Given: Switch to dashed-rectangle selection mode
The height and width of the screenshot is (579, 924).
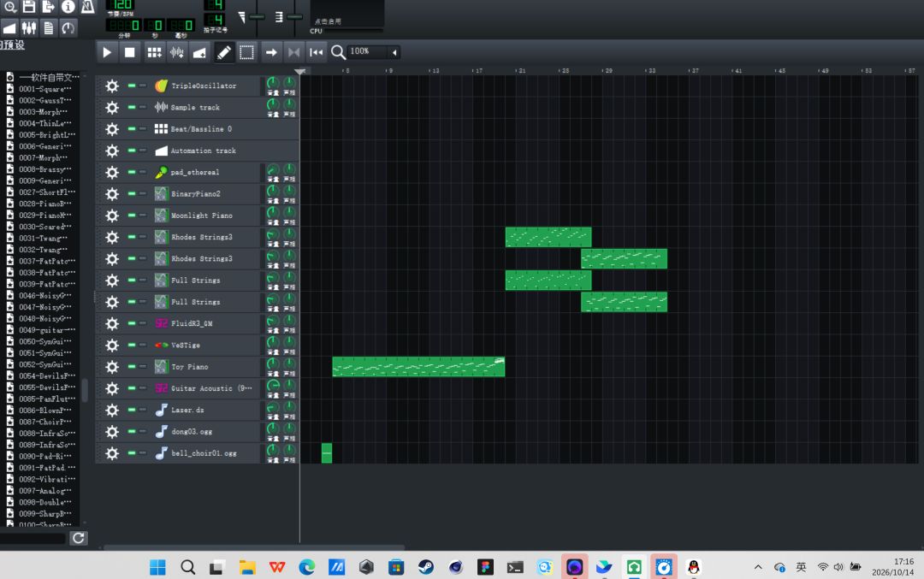Looking at the screenshot, I should 247,52.
